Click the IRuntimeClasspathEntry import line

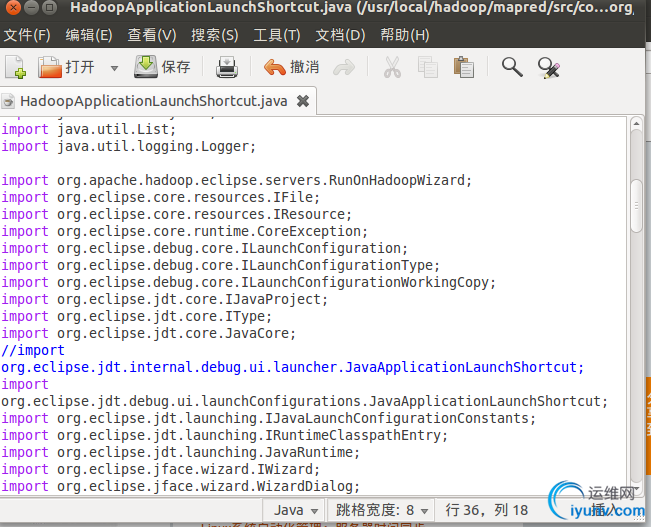(x=225, y=436)
